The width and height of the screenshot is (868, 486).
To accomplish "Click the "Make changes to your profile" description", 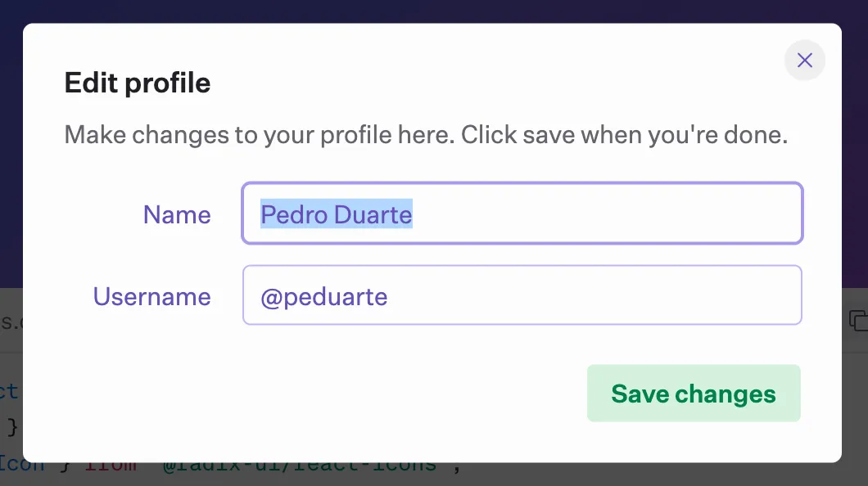I will point(426,135).
